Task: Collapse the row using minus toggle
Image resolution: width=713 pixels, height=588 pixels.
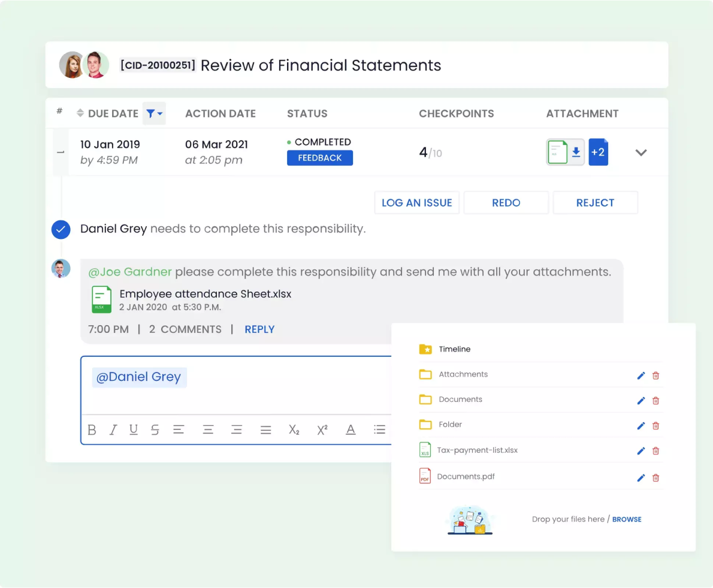Action: 61,152
